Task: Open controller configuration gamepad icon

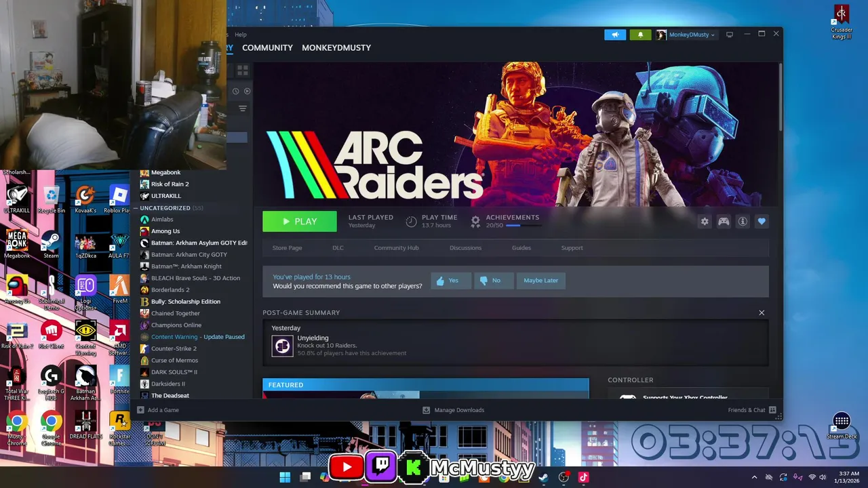Action: pyautogui.click(x=724, y=222)
